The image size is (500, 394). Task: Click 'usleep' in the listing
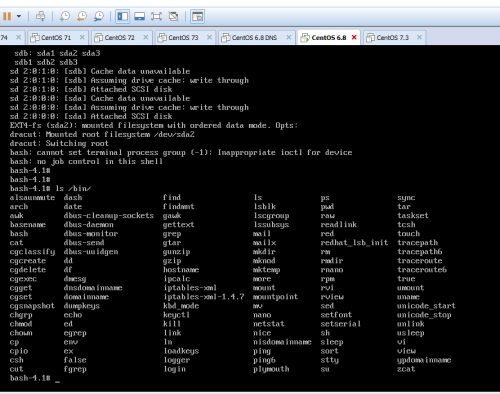tap(410, 333)
